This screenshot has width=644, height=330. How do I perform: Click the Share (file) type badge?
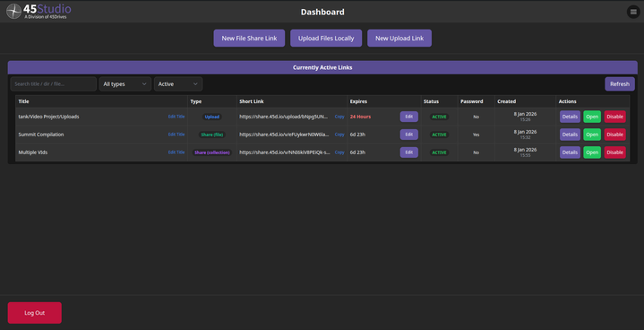coord(212,135)
